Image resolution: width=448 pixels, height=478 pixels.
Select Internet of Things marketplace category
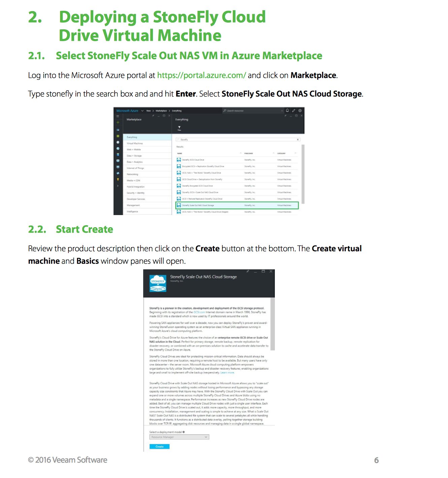click(148, 168)
